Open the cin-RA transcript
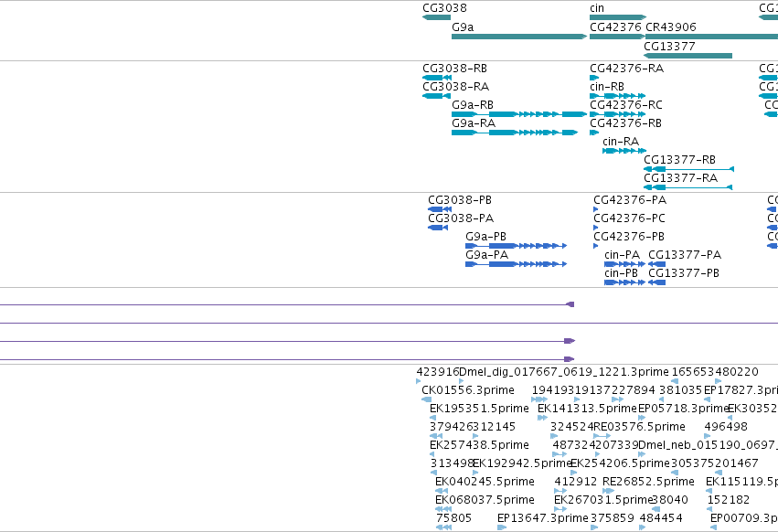Image resolution: width=778 pixels, height=532 pixels. 624,151
